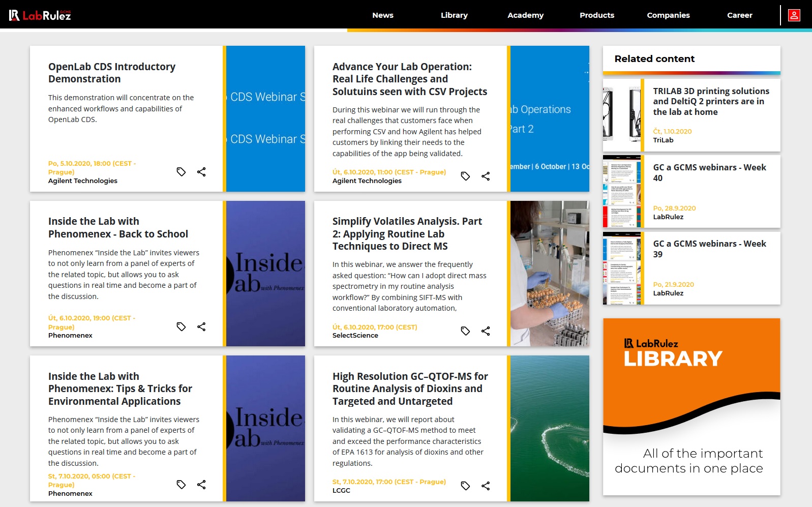The image size is (812, 507).
Task: Open OpenLab CDS Introductory Demonstration title
Action: pyautogui.click(x=112, y=73)
